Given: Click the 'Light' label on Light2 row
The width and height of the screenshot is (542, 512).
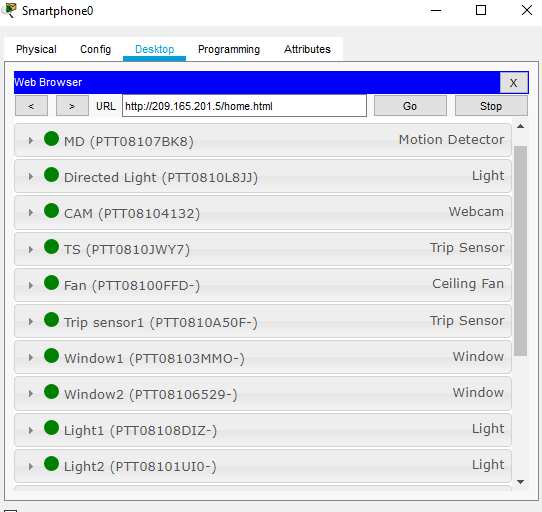Looking at the screenshot, I should pyautogui.click(x=488, y=465).
